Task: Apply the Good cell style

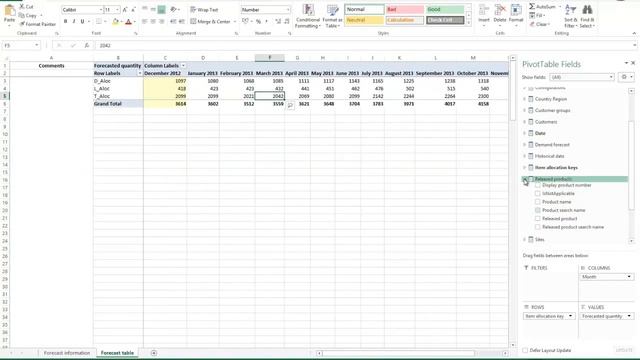Action: coord(445,9)
